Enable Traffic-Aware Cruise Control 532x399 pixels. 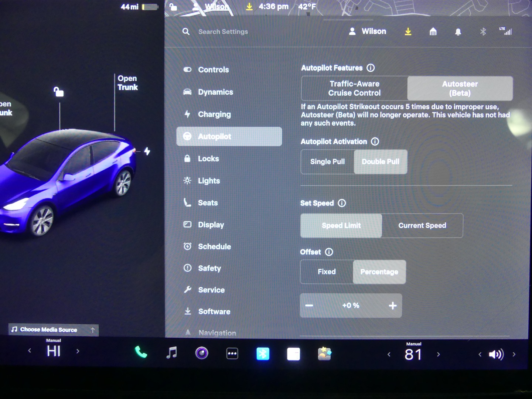(x=354, y=88)
